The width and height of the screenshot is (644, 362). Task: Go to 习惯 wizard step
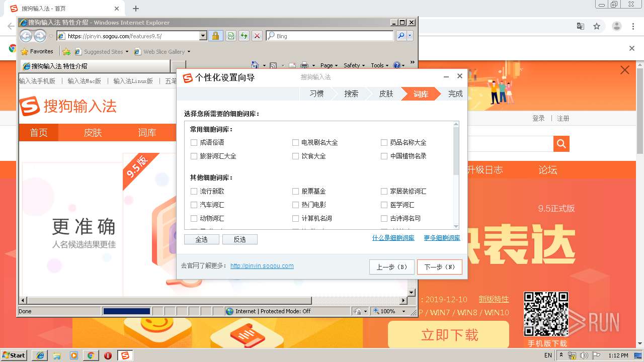tap(316, 94)
